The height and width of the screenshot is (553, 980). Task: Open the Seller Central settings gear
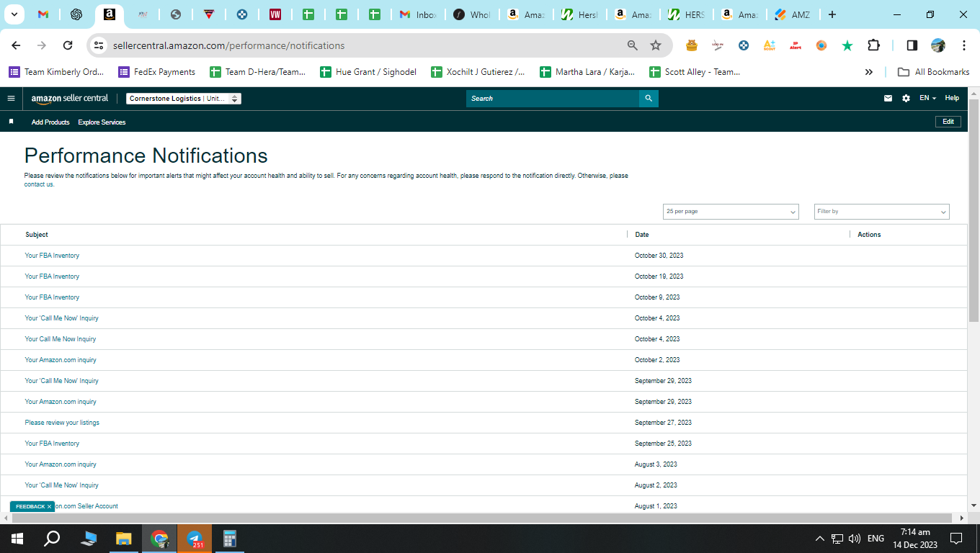(x=906, y=99)
